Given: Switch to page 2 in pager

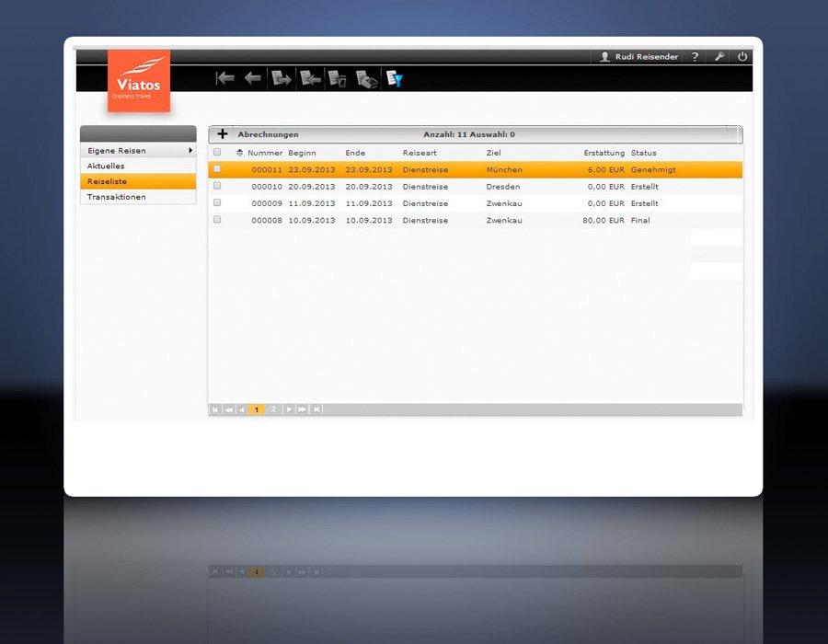Looking at the screenshot, I should [x=273, y=409].
